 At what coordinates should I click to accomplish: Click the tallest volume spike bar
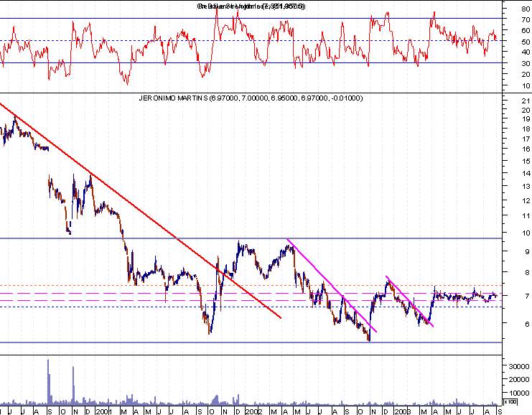coord(48,382)
